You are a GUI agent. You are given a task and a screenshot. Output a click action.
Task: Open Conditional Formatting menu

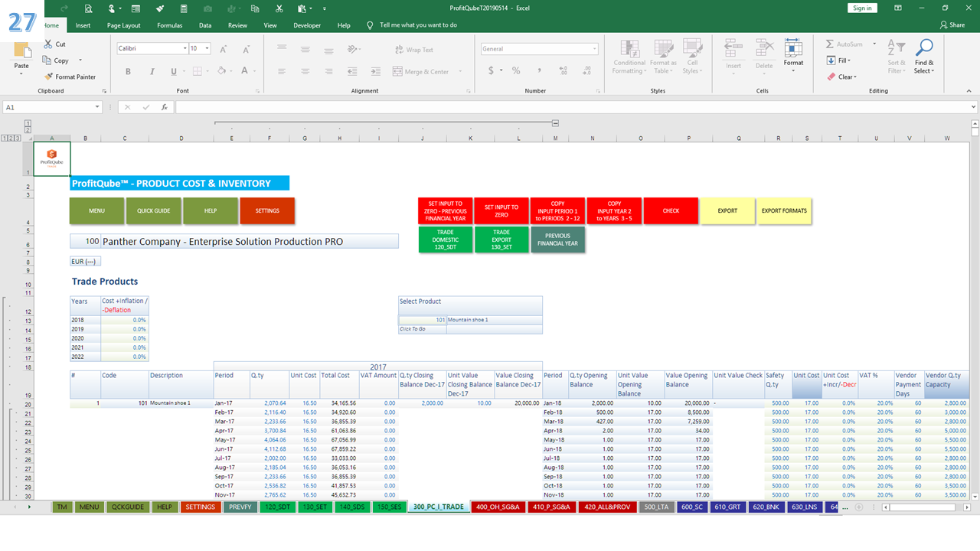coord(629,56)
